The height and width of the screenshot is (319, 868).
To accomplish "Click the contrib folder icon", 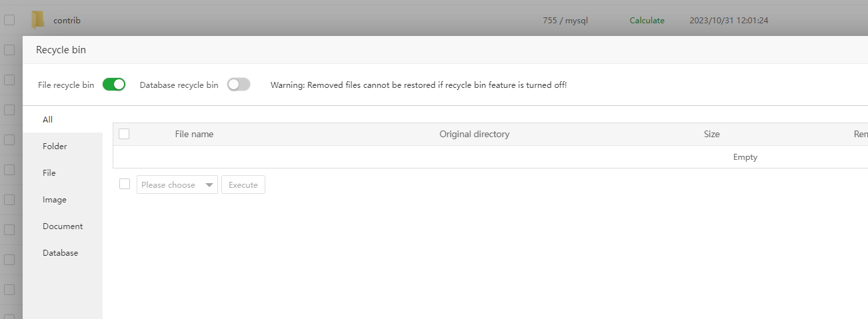I will coord(38,21).
